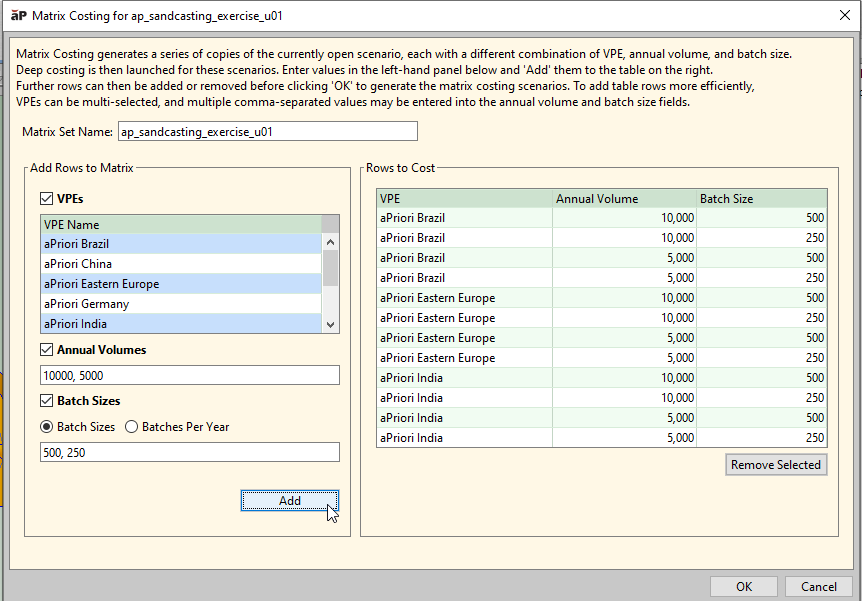Toggle the Annual Volumes checkbox
This screenshot has height=601, width=862.
pyautogui.click(x=47, y=350)
